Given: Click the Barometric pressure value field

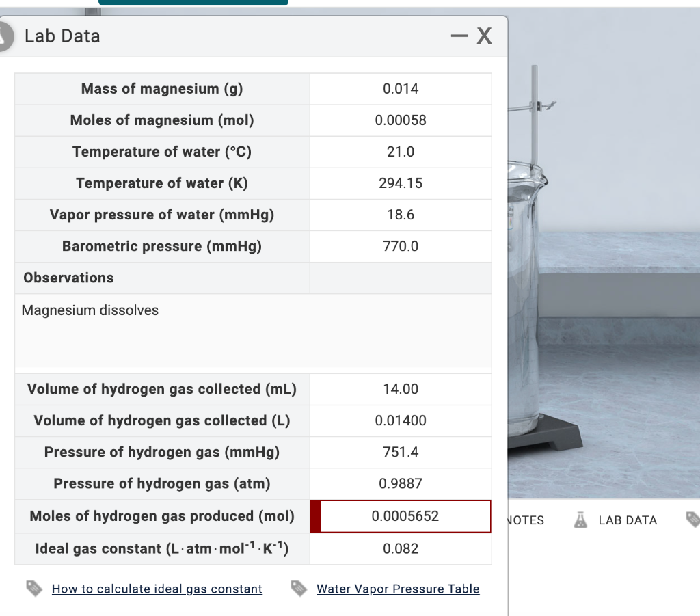Looking at the screenshot, I should pyautogui.click(x=401, y=246).
